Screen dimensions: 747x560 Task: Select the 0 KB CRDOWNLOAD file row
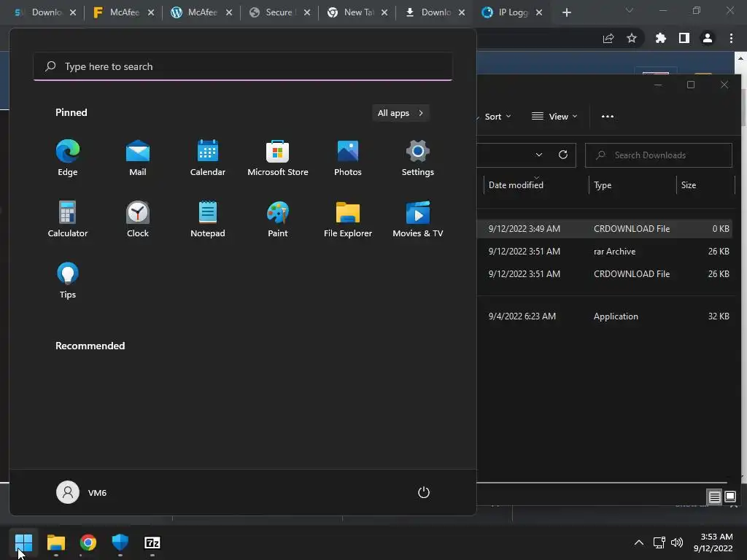coord(605,228)
